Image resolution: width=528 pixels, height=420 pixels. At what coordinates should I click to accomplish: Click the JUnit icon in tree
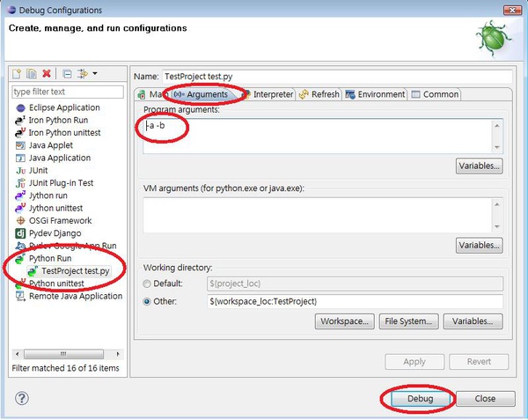20,171
